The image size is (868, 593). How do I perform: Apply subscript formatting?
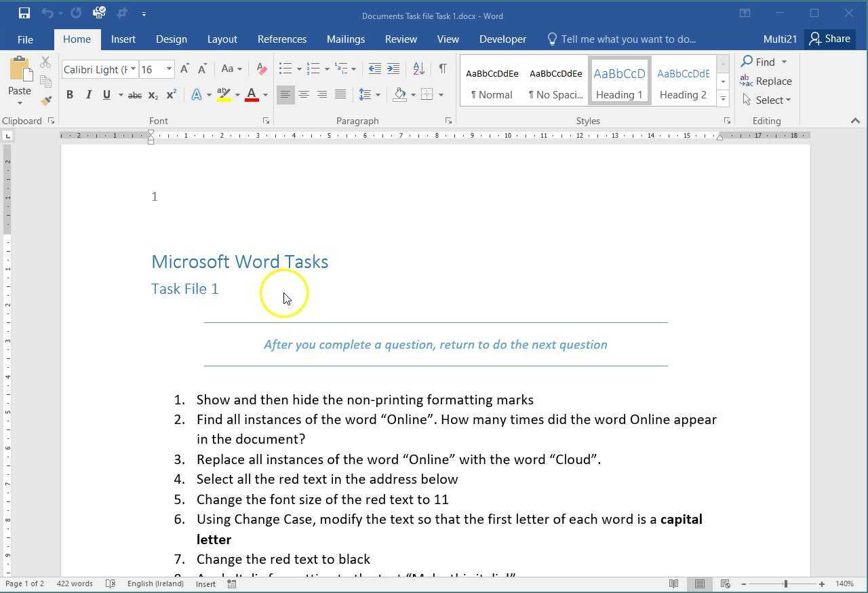tap(153, 95)
